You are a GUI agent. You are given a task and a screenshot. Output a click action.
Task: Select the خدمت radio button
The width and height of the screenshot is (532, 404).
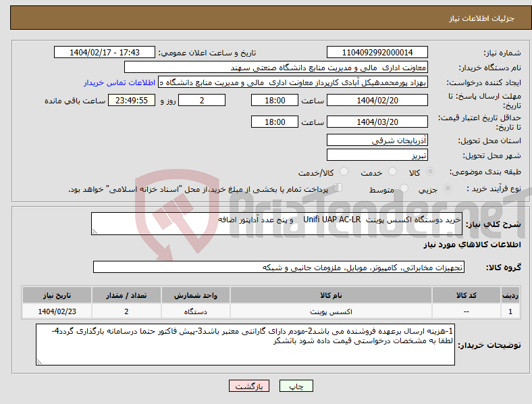pyautogui.click(x=392, y=172)
